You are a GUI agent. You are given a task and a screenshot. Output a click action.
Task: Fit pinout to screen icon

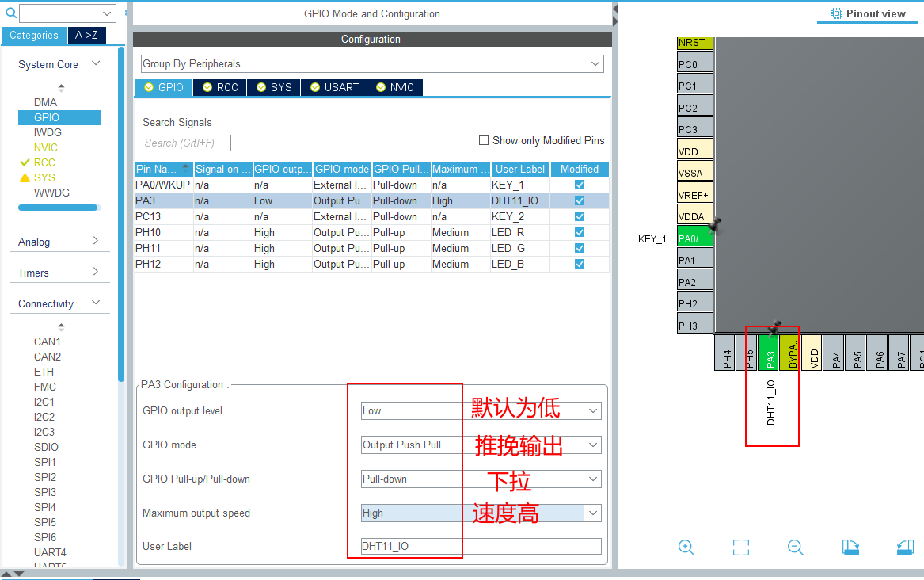tap(741, 547)
